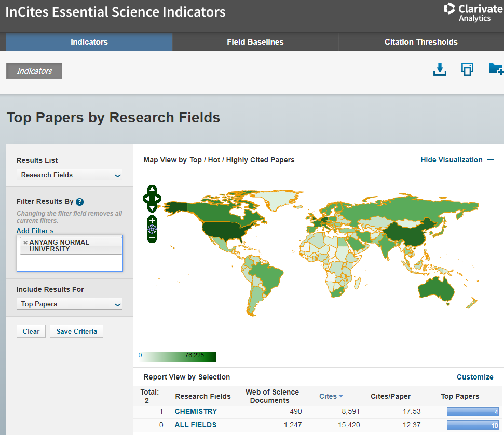The image size is (504, 435).
Task: Open the CHEMISTRY research field link
Action: click(x=196, y=411)
